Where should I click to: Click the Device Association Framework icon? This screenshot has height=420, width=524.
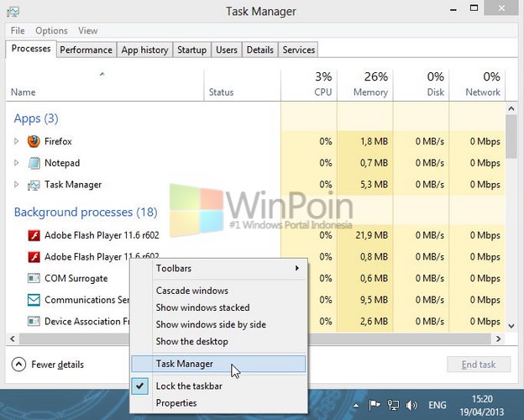tap(34, 322)
